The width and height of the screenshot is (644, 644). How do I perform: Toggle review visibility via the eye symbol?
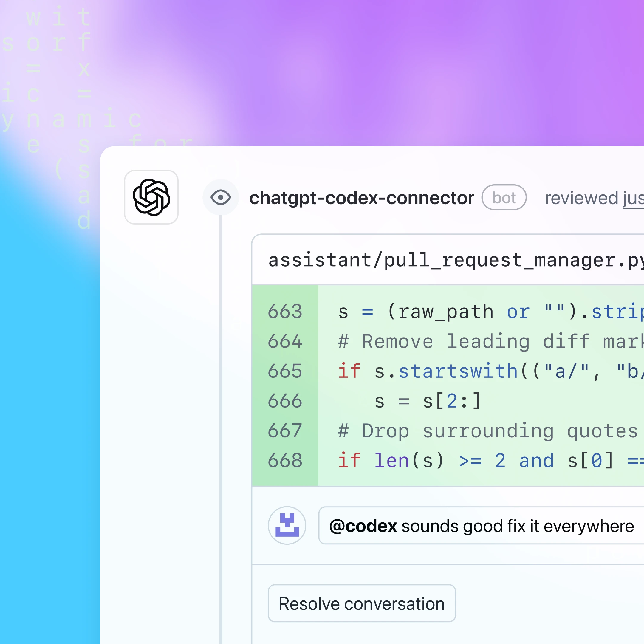pyautogui.click(x=220, y=197)
